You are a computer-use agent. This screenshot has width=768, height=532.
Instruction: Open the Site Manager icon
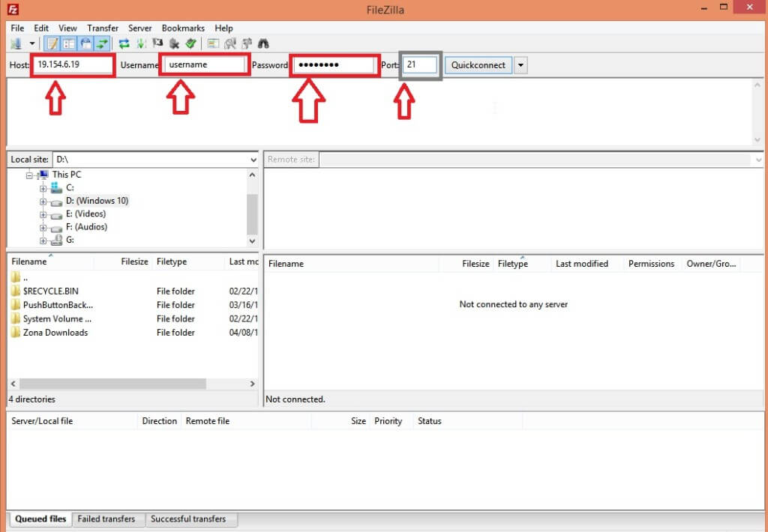(16, 43)
